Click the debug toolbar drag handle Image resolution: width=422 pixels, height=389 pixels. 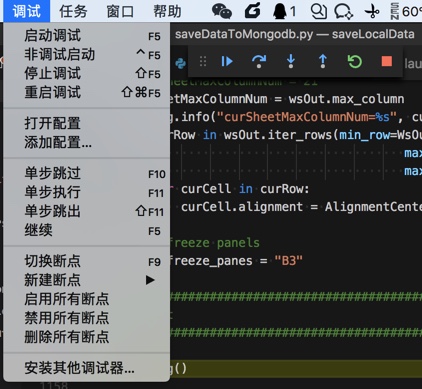(x=203, y=62)
